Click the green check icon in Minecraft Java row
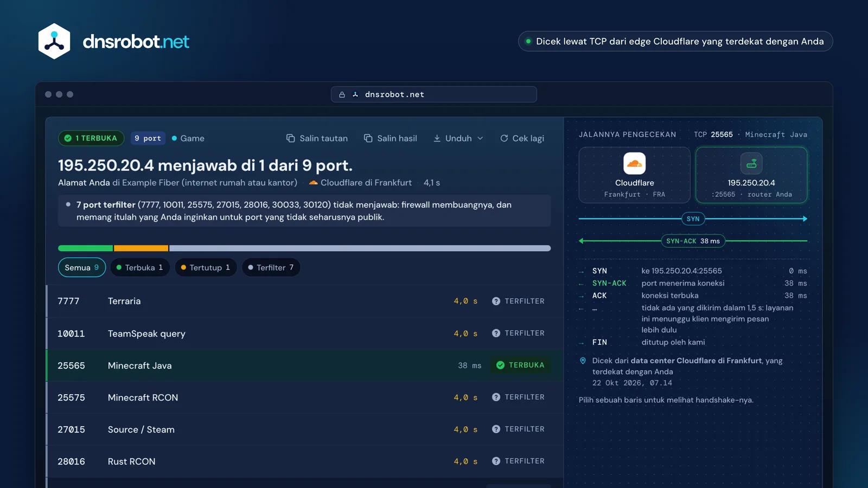The image size is (868, 488). coord(500,365)
